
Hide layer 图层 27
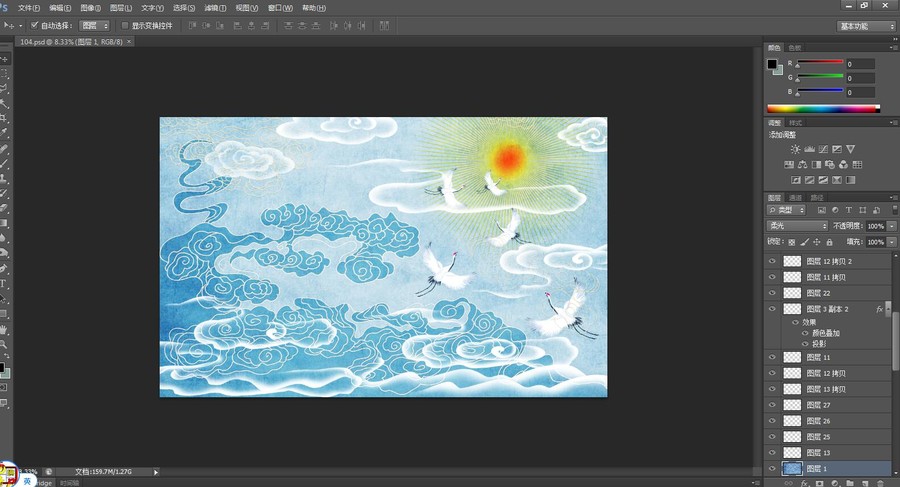(772, 405)
